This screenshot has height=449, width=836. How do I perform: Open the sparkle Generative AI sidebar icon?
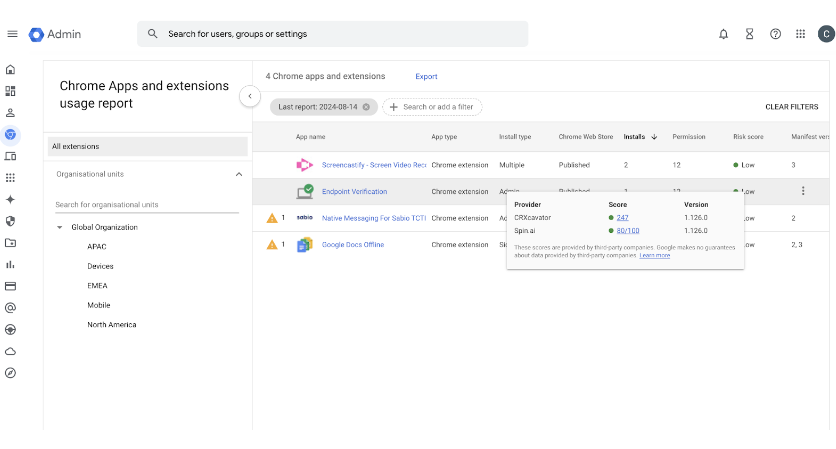(x=10, y=199)
